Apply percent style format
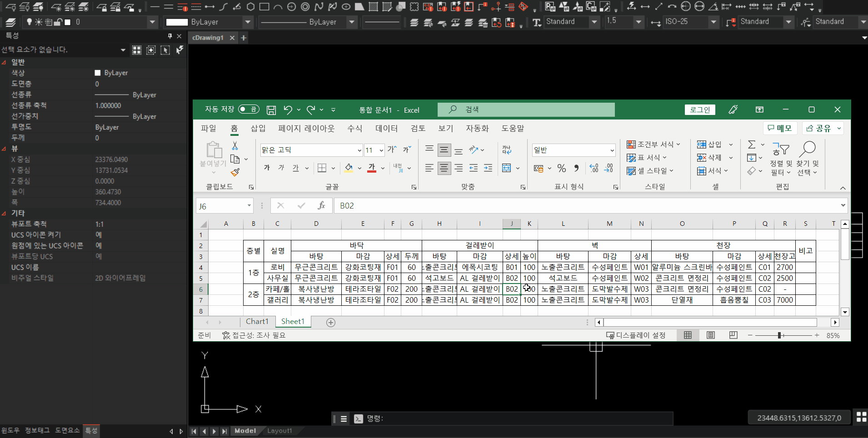 click(562, 169)
